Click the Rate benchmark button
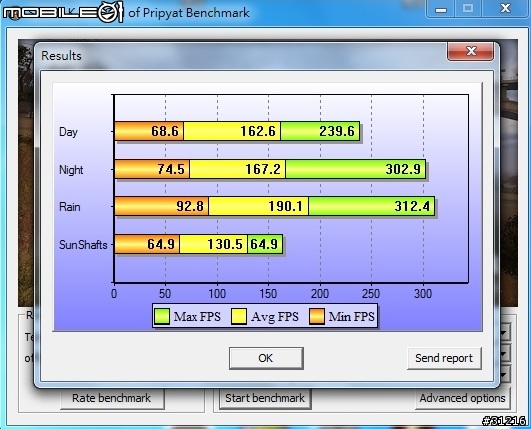Viewport: 531px width, 429px height. (112, 399)
